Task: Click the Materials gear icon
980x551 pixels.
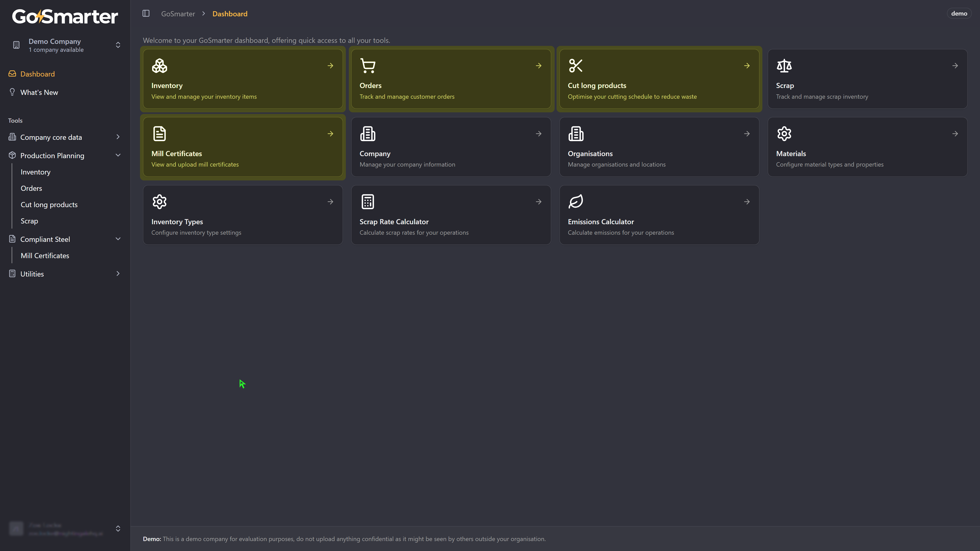Action: (784, 133)
